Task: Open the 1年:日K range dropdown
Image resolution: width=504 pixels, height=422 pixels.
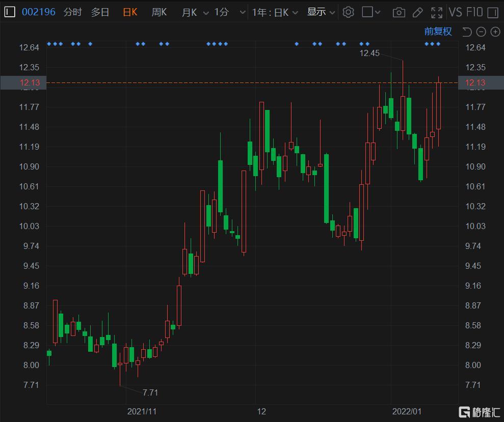Action: pyautogui.click(x=275, y=13)
